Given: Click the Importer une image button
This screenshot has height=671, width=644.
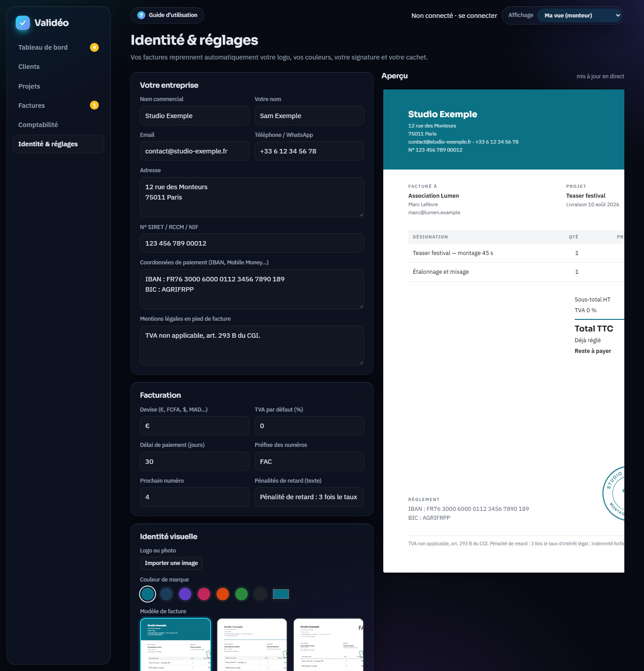Looking at the screenshot, I should 171,563.
